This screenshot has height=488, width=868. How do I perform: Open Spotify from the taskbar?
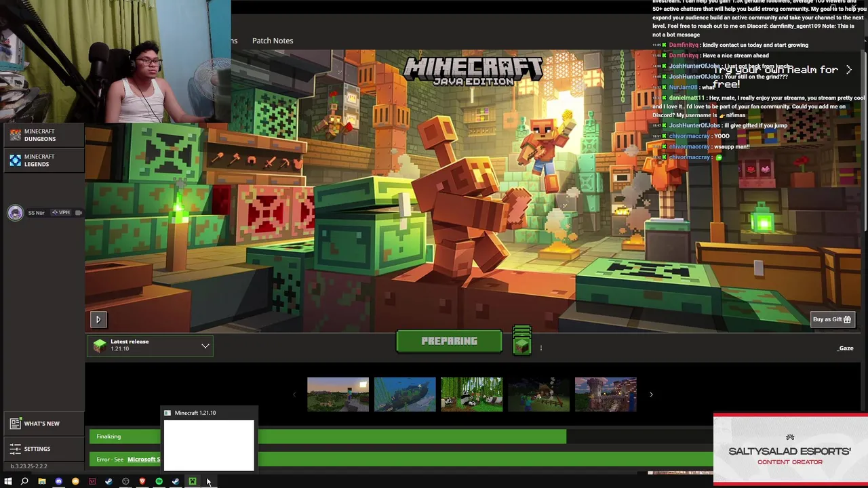pyautogui.click(x=159, y=481)
